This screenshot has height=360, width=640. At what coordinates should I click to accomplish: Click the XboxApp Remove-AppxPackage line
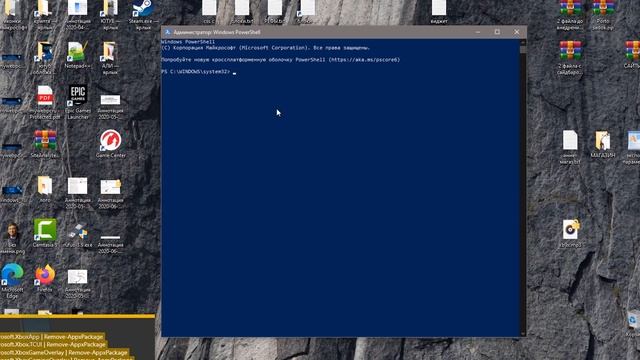click(51, 337)
